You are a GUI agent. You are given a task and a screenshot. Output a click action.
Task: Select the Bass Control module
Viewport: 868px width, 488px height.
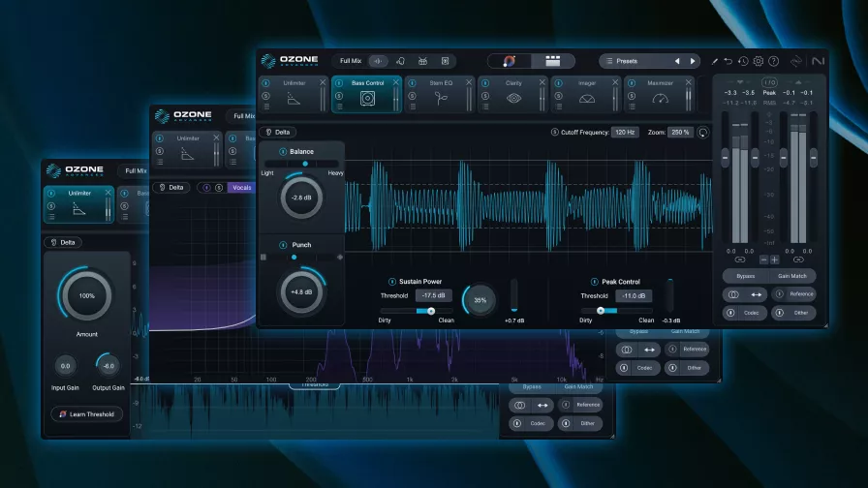coord(366,95)
